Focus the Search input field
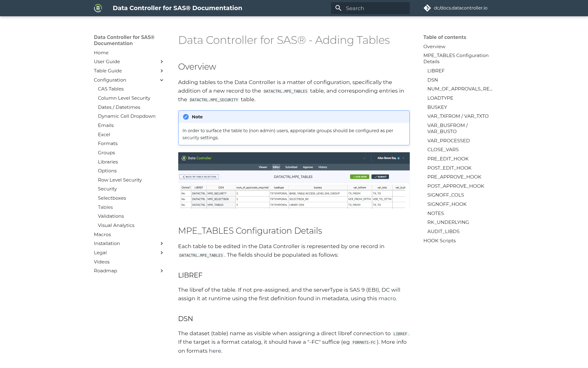The image size is (588, 368). 370,8
